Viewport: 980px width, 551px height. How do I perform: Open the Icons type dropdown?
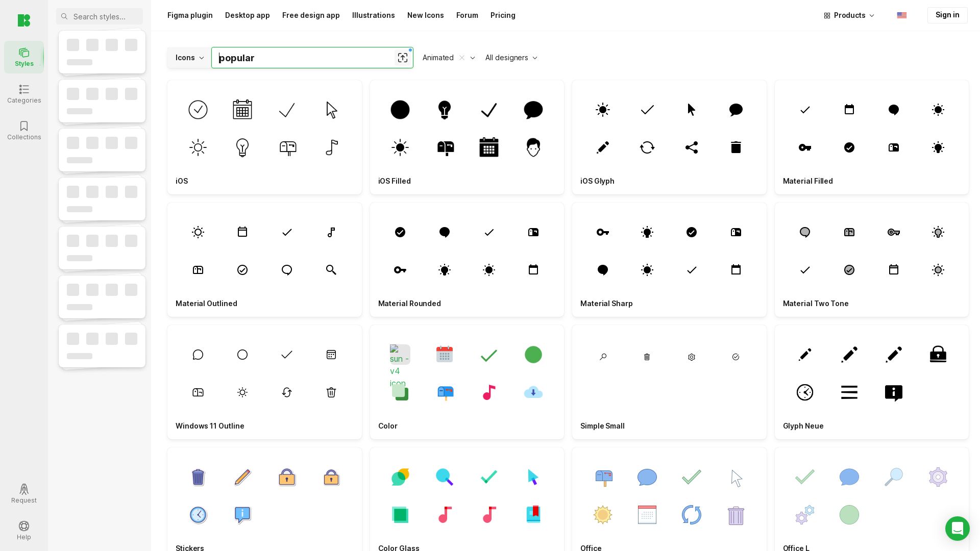pyautogui.click(x=189, y=58)
